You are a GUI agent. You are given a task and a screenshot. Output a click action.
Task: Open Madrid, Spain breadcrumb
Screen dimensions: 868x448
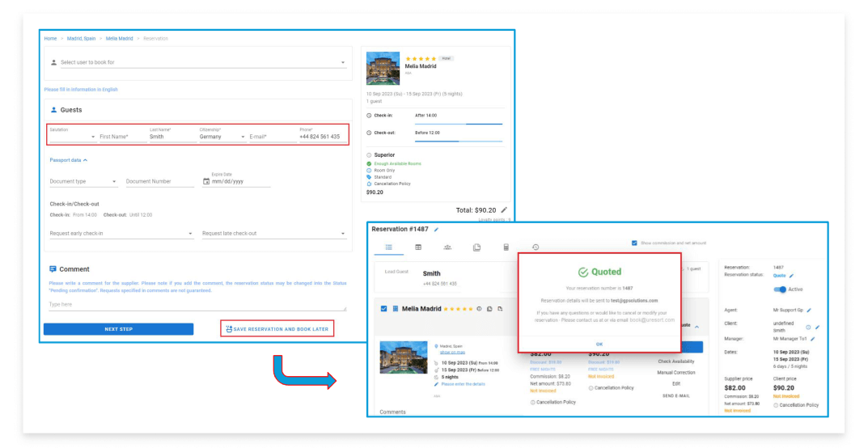click(81, 39)
